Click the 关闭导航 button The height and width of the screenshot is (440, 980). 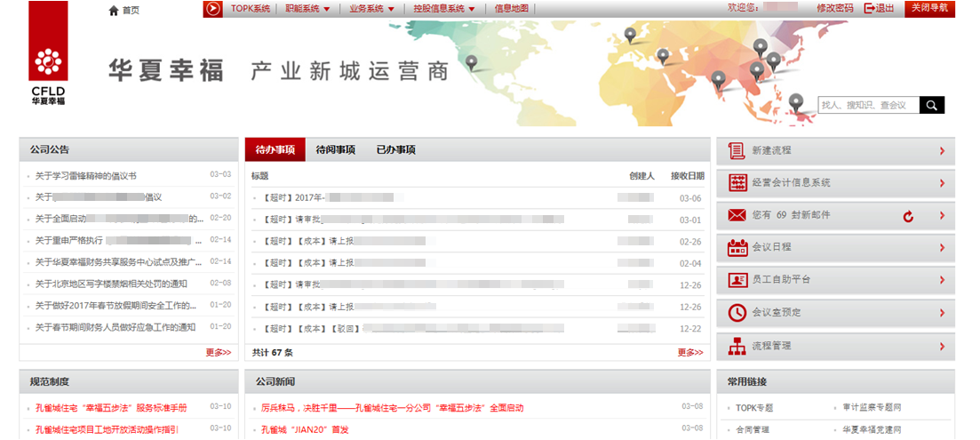[x=929, y=8]
